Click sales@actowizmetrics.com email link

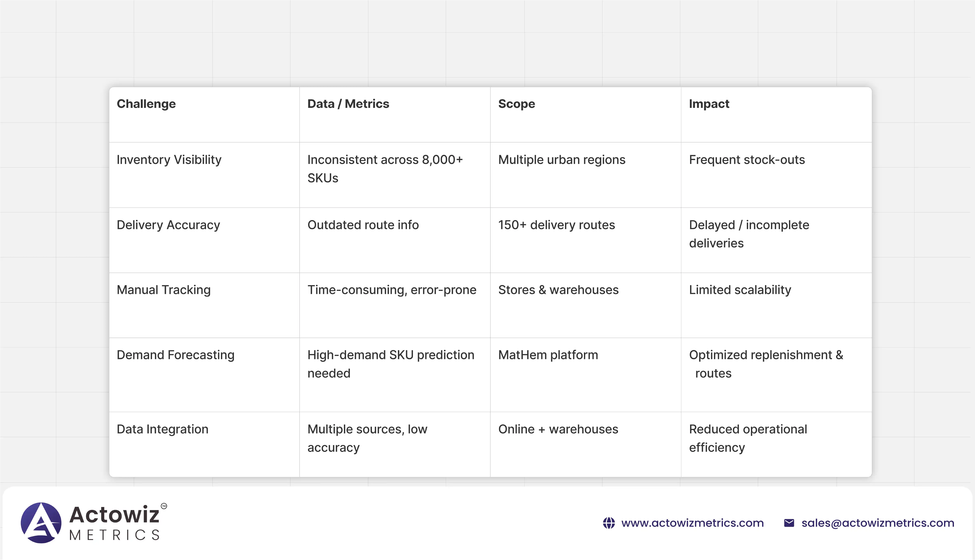(878, 523)
